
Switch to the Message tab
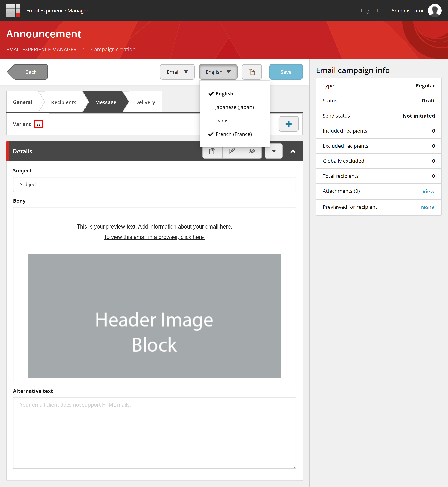click(x=106, y=102)
